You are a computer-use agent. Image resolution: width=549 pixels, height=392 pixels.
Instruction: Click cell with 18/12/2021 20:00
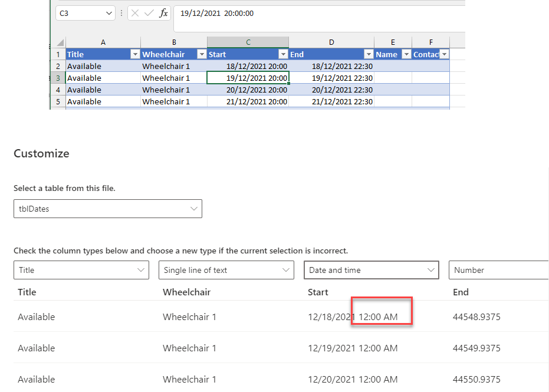tap(248, 66)
